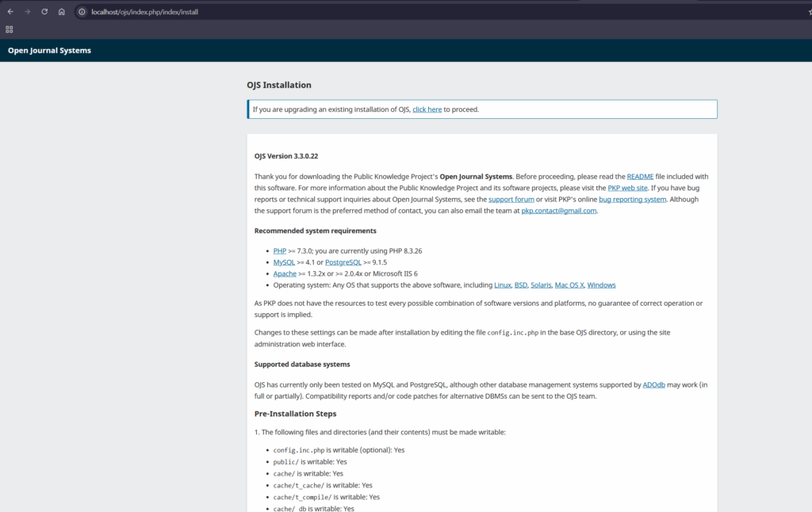Open the upgrade link labeled 'click here'

pyautogui.click(x=427, y=109)
